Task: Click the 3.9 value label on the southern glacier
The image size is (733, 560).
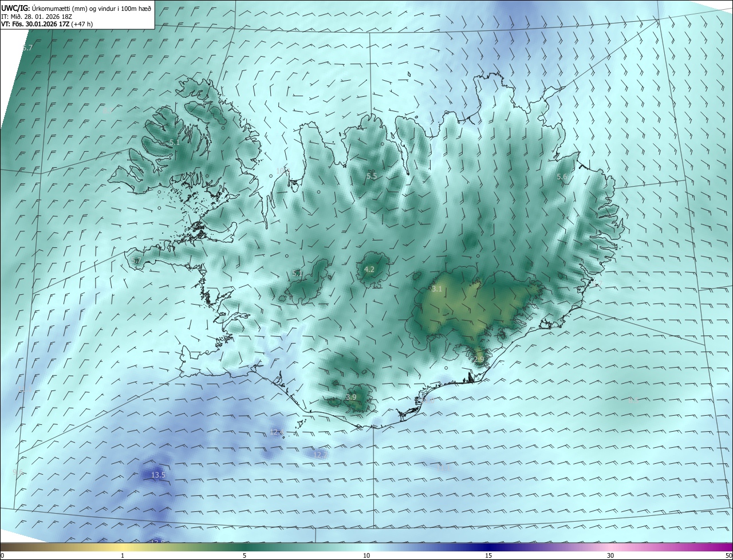Action: click(351, 397)
